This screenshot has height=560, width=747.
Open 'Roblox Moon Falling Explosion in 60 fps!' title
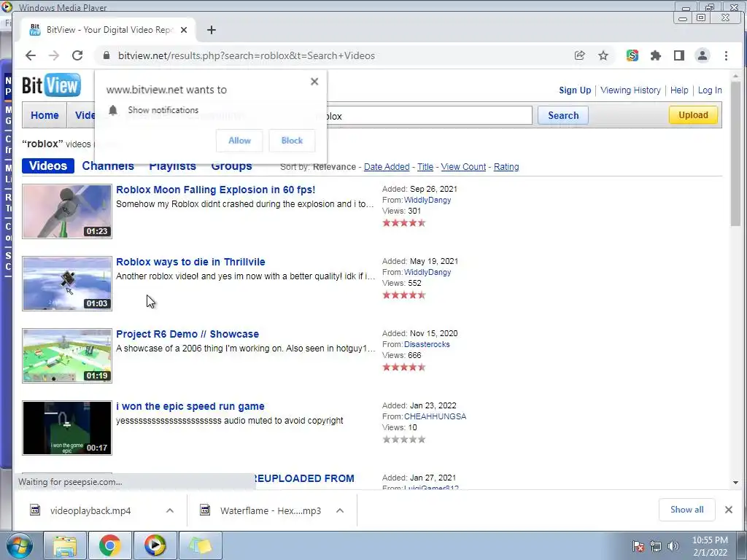coord(215,190)
